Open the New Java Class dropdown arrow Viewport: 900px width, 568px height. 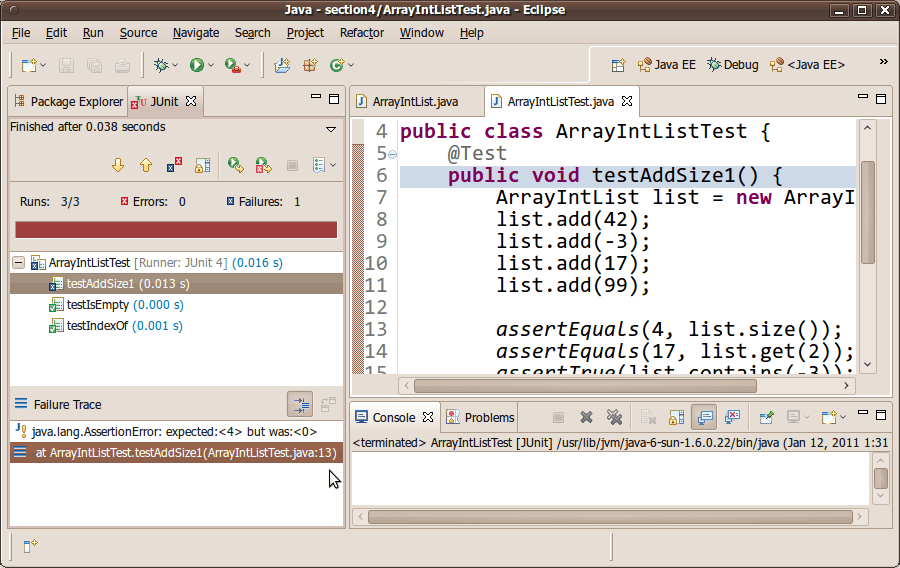351,65
